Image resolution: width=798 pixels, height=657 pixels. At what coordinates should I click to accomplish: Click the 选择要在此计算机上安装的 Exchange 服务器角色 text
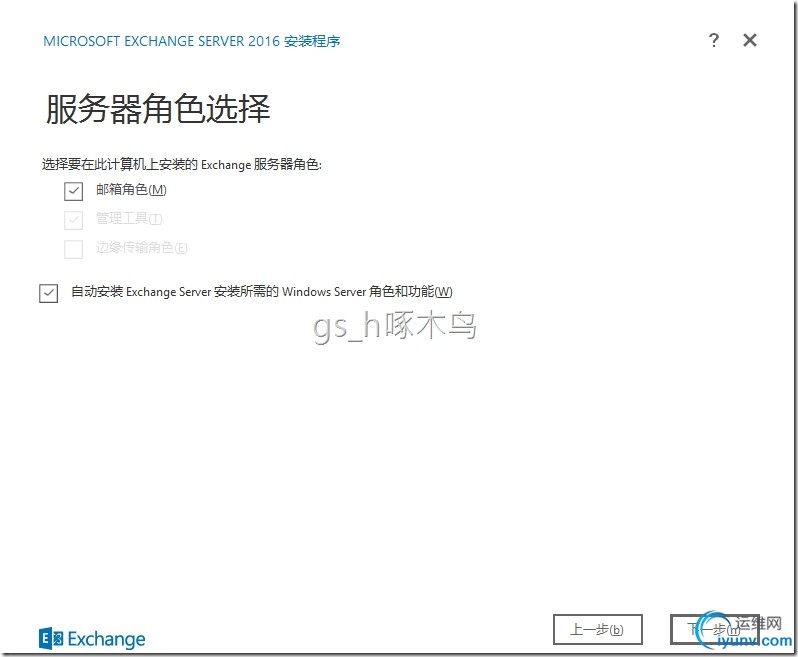pyautogui.click(x=182, y=164)
